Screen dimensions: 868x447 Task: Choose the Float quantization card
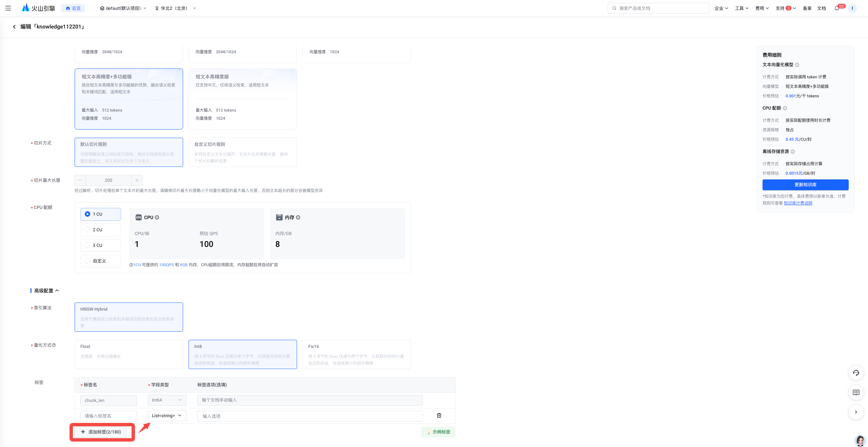pyautogui.click(x=129, y=354)
